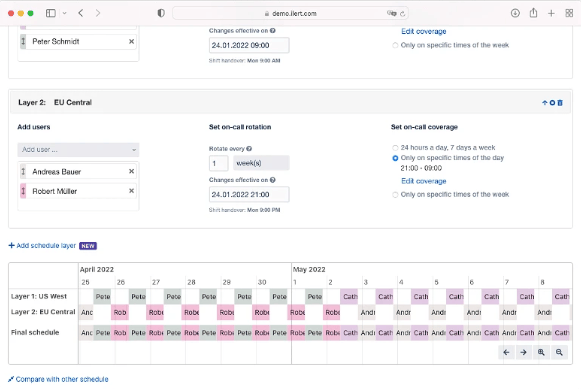Open the sidebar options chevron
Screen dimensions: 581x389
click(64, 13)
